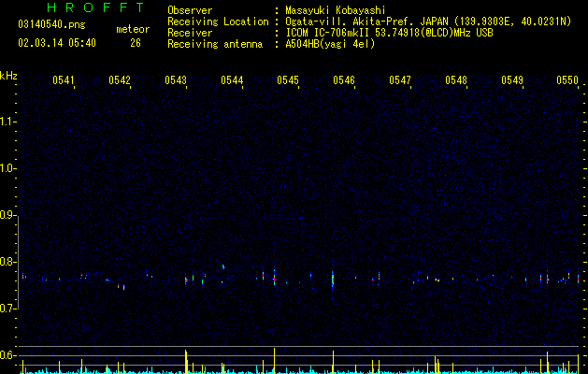
Task: Click the meteor label
Action: pos(133,29)
